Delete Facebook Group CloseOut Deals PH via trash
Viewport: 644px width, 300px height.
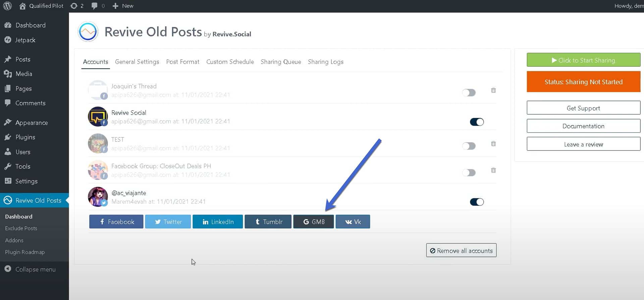point(493,170)
